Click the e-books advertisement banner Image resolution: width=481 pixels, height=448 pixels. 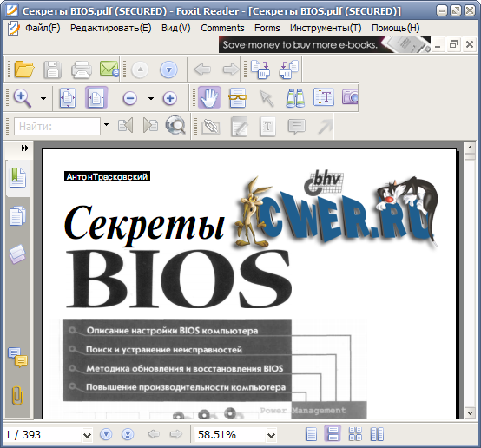(325, 45)
